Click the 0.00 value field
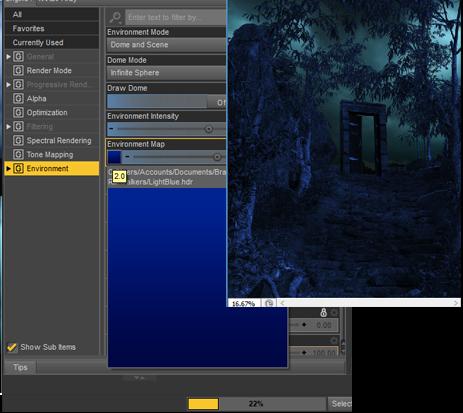The image size is (463, 413). (x=323, y=325)
